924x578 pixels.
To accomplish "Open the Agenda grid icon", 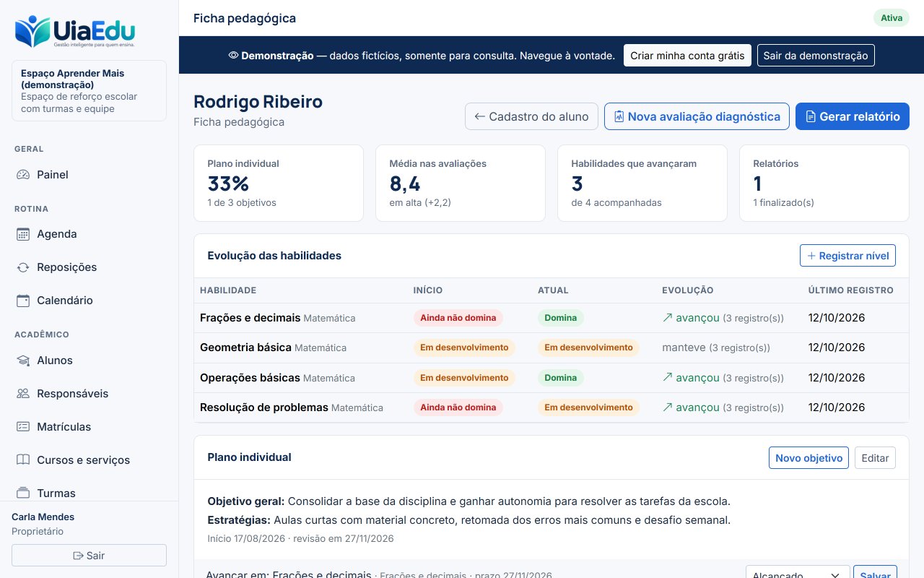I will tap(23, 234).
